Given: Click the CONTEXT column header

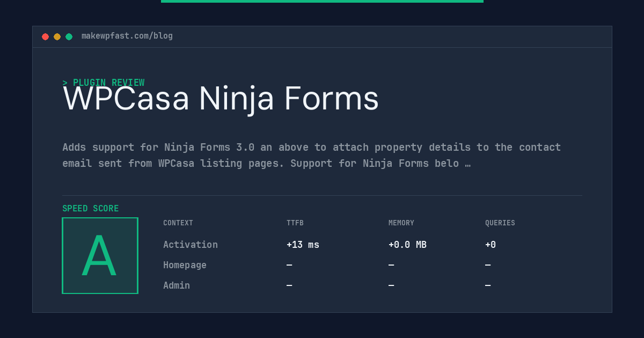Looking at the screenshot, I should [178, 223].
